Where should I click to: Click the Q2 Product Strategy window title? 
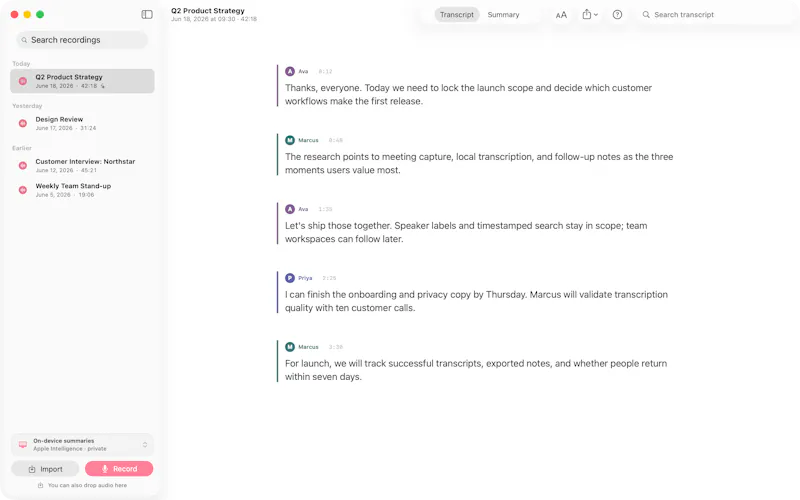click(208, 11)
